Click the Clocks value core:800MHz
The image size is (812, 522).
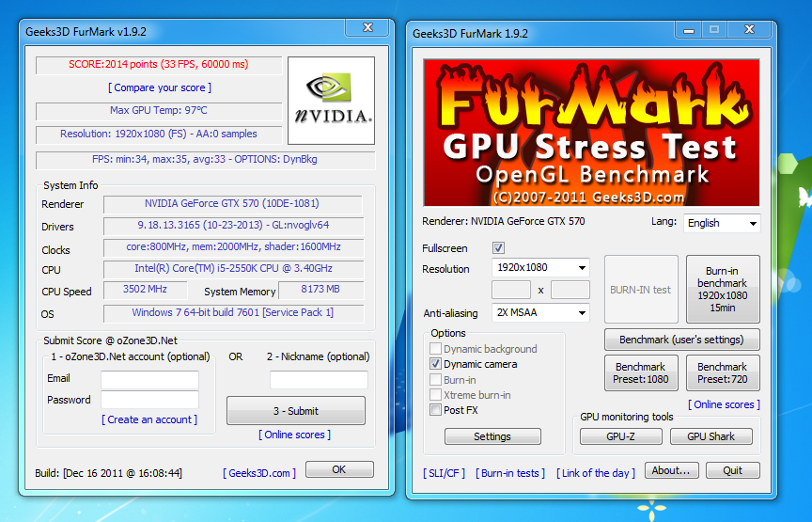(233, 247)
